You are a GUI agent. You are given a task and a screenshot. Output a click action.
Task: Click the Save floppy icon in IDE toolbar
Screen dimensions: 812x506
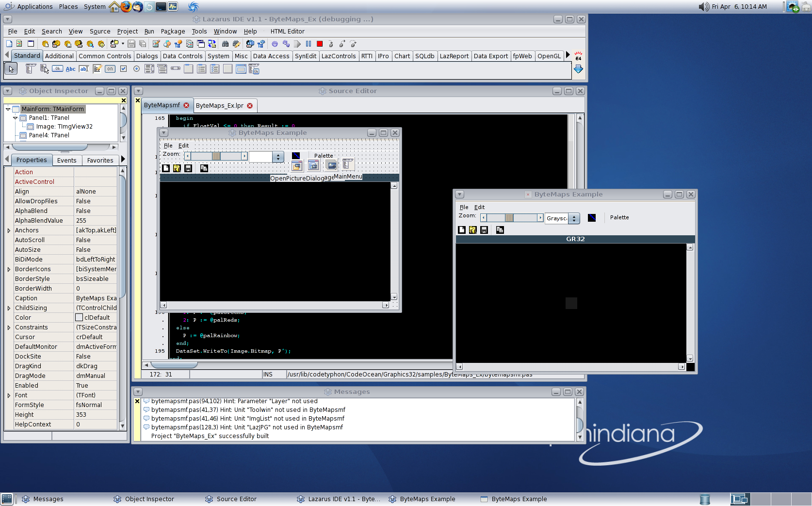click(131, 44)
